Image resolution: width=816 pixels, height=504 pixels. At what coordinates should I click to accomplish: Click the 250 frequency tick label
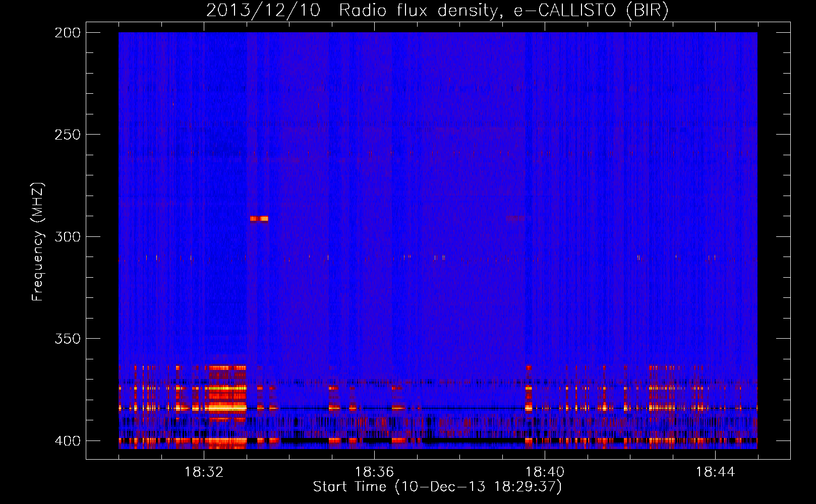click(x=67, y=135)
